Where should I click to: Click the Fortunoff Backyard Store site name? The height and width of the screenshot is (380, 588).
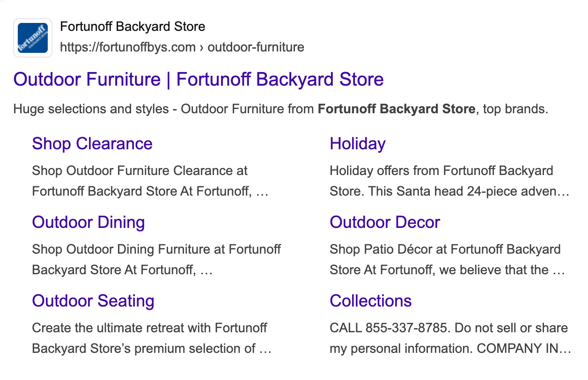(132, 26)
